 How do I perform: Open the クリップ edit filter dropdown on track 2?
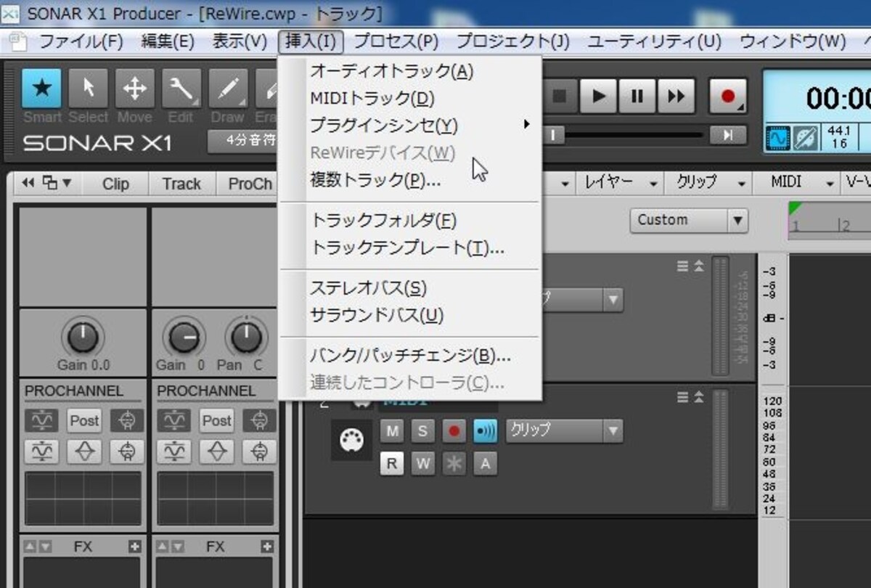coord(564,431)
